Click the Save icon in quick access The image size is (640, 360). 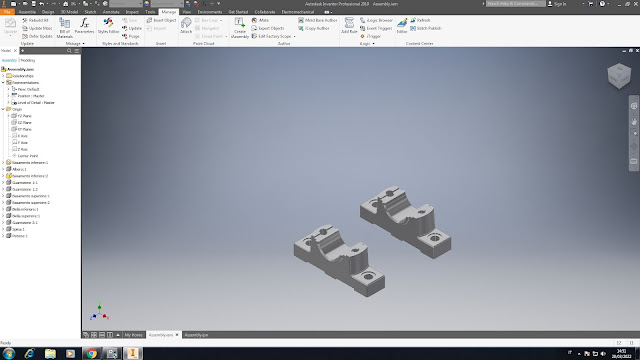pyautogui.click(x=33, y=4)
